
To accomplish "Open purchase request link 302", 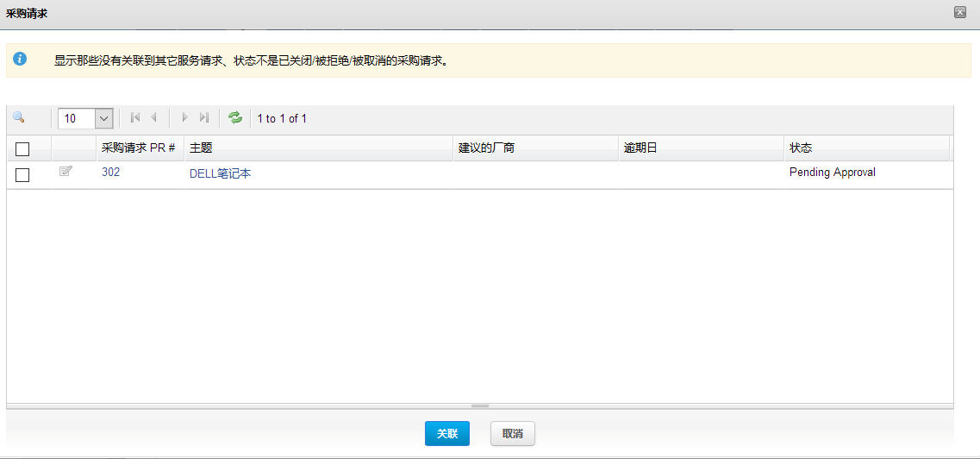I will pos(110,173).
